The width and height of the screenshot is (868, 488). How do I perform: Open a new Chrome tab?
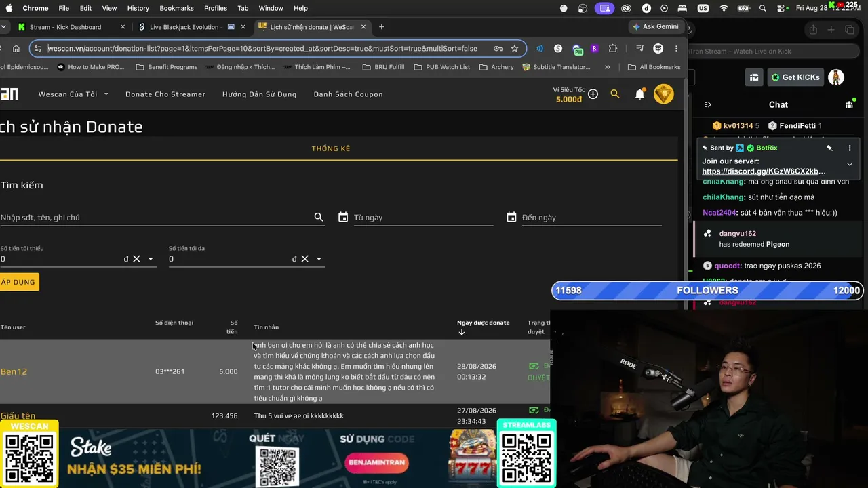click(382, 27)
